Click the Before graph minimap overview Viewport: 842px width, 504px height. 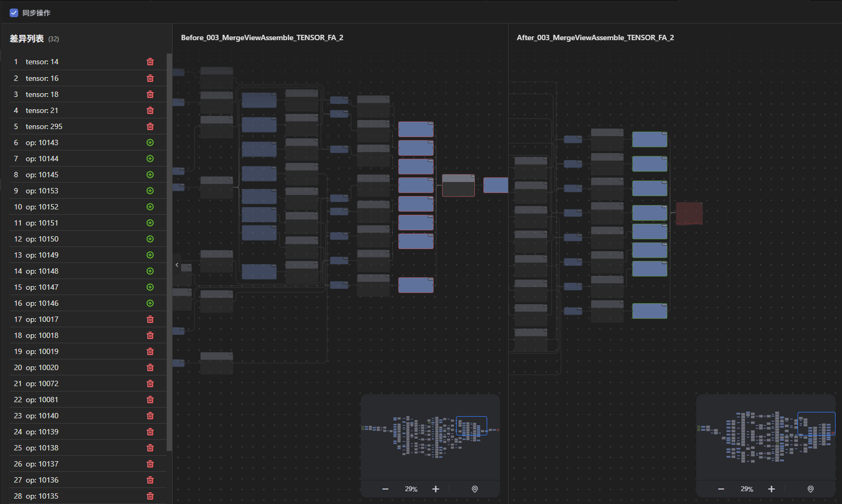[x=430, y=437]
